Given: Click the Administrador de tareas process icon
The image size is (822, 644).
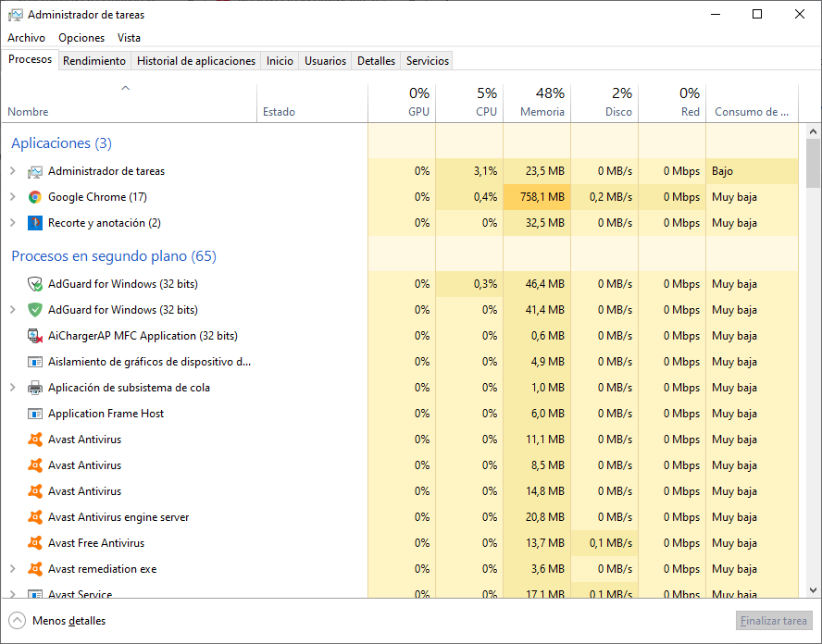Looking at the screenshot, I should point(34,171).
